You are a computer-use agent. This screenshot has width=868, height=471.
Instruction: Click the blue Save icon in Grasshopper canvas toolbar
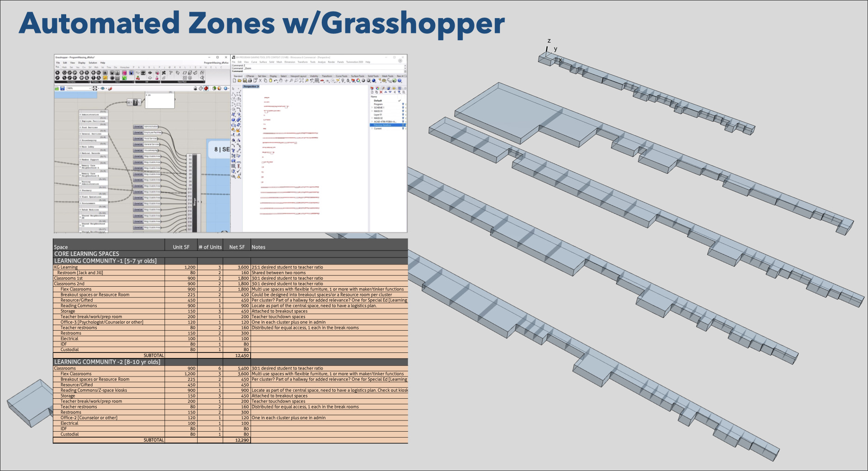point(62,88)
